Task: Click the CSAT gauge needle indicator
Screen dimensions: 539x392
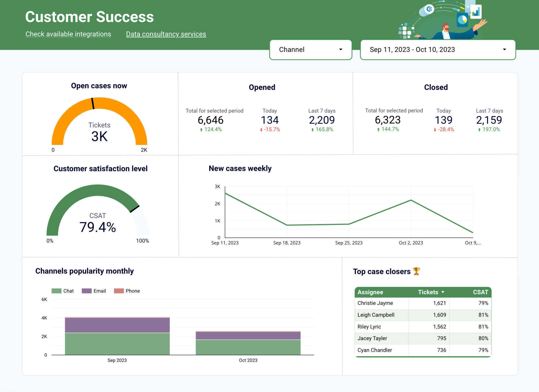Action: (134, 209)
